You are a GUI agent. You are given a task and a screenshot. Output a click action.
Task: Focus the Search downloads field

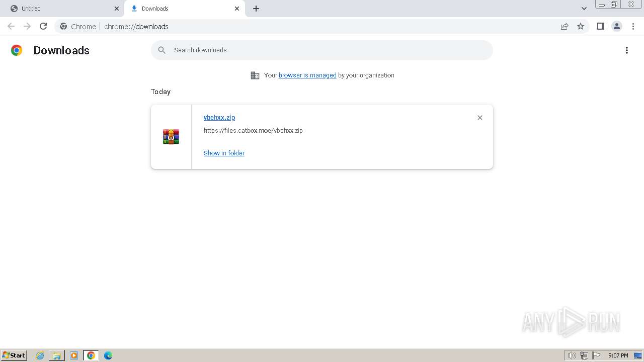coord(322,50)
